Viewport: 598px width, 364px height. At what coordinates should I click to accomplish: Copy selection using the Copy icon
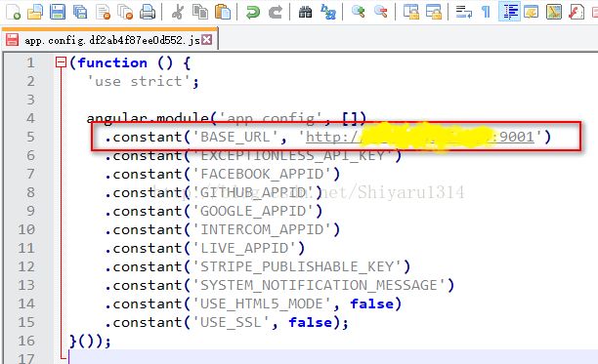tap(200, 12)
